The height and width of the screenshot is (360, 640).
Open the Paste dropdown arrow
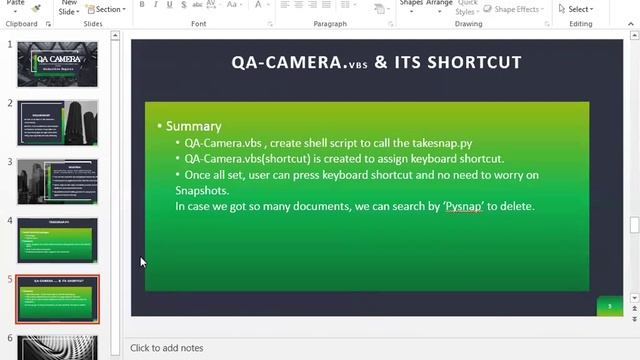pyautogui.click(x=15, y=11)
